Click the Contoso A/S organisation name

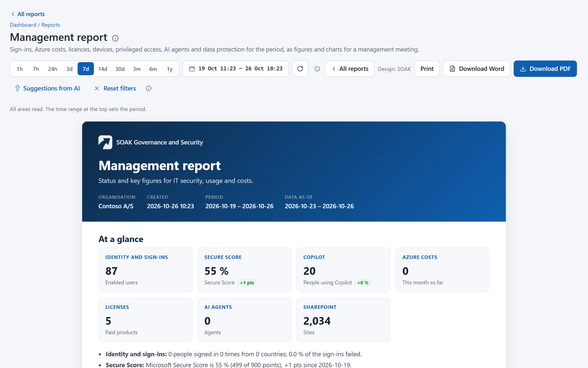point(116,206)
